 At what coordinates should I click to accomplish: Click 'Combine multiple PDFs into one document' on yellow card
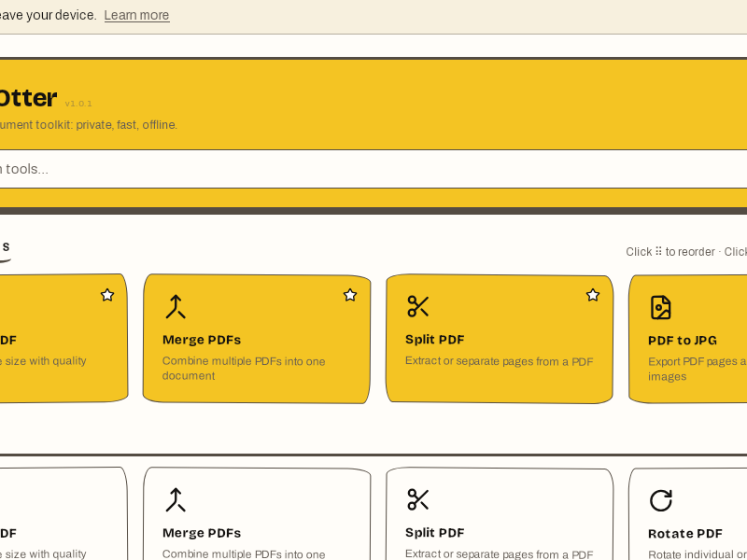244,369
